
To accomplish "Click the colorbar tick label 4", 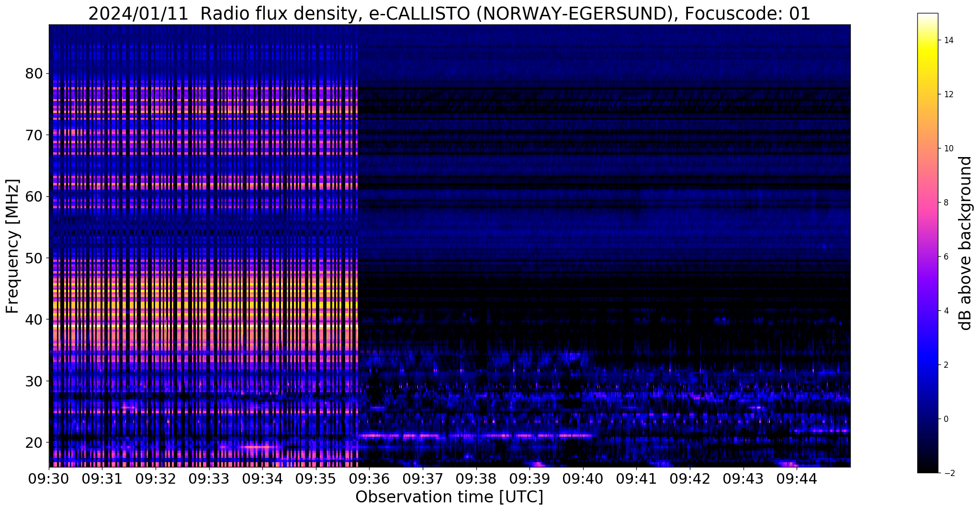I will pos(946,311).
